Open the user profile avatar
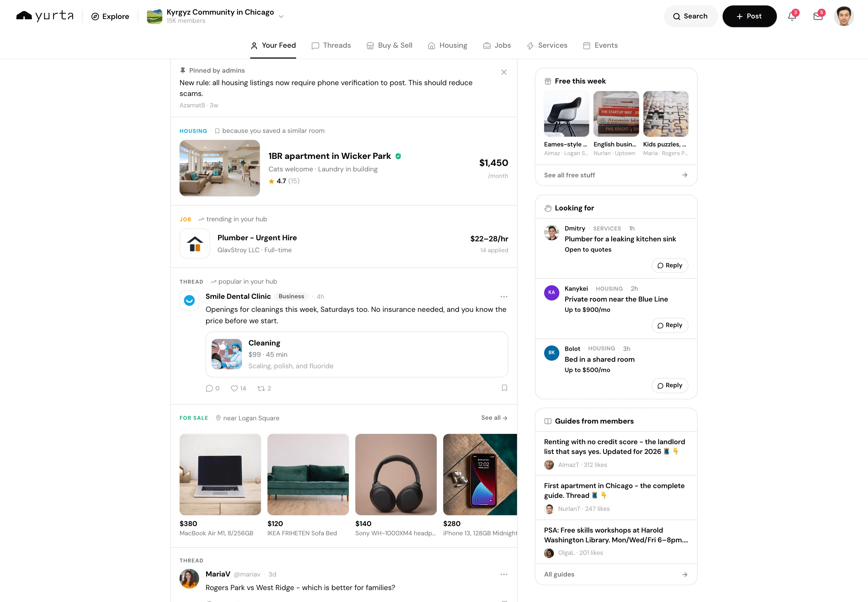The height and width of the screenshot is (602, 868). (x=844, y=16)
